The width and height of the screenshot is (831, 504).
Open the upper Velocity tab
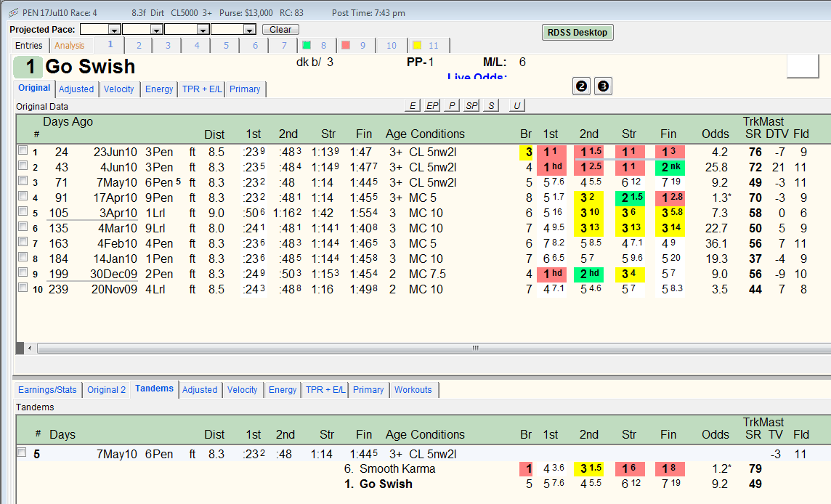[118, 89]
